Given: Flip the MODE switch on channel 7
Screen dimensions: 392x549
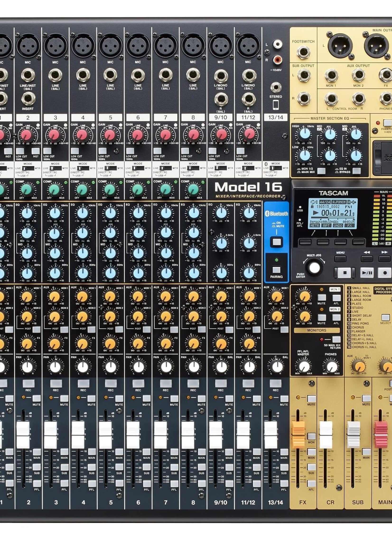Looking at the screenshot, I should 166,168.
